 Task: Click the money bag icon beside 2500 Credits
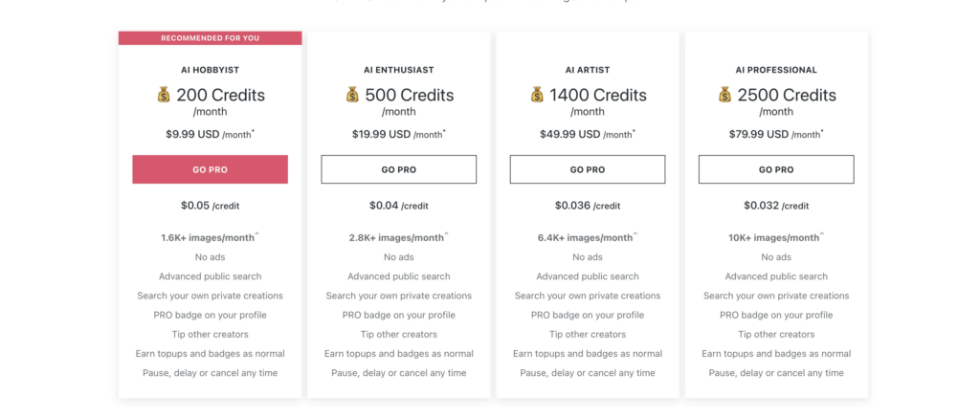(x=724, y=95)
